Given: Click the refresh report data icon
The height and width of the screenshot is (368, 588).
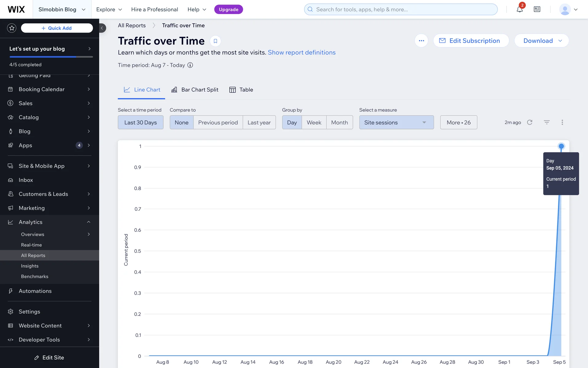Looking at the screenshot, I should coord(530,122).
